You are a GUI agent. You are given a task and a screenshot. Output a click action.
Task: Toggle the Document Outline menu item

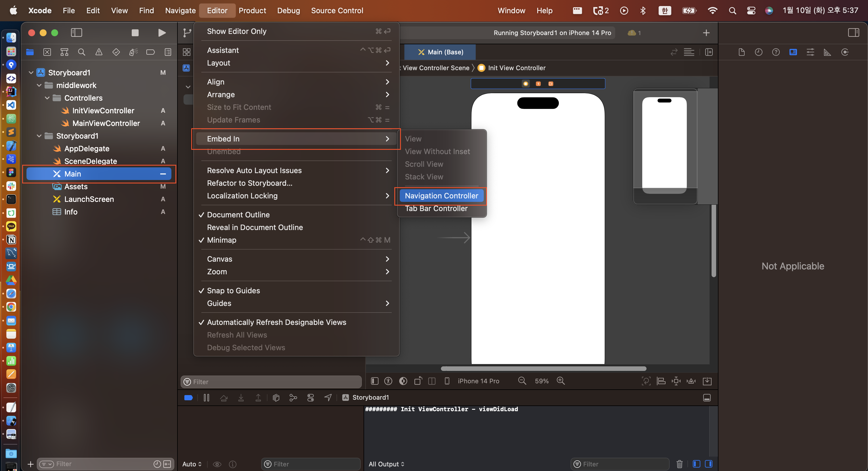pos(238,215)
